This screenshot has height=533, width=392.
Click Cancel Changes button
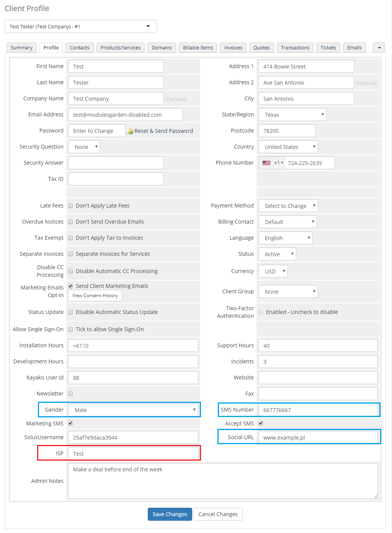click(218, 514)
